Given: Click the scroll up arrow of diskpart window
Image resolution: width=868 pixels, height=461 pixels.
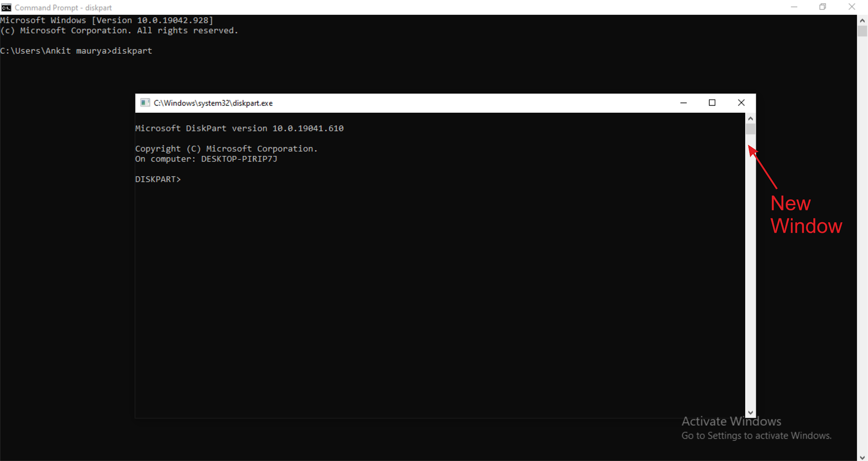Looking at the screenshot, I should pyautogui.click(x=750, y=118).
